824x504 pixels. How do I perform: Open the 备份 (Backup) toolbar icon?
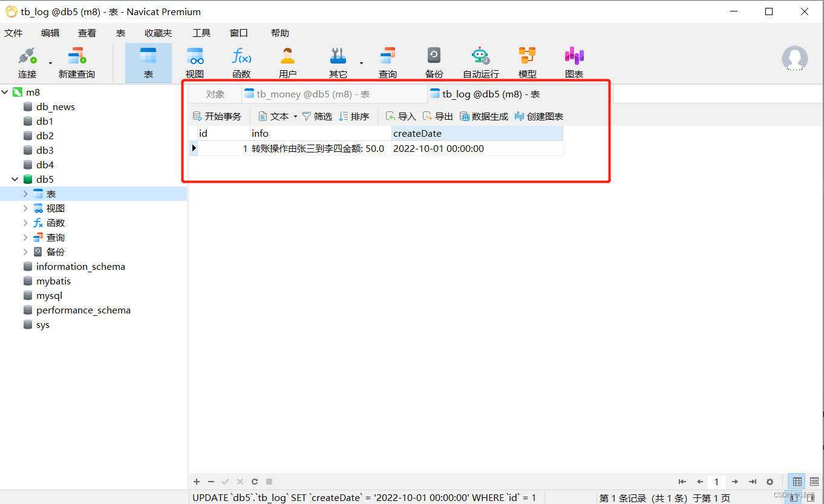point(434,63)
